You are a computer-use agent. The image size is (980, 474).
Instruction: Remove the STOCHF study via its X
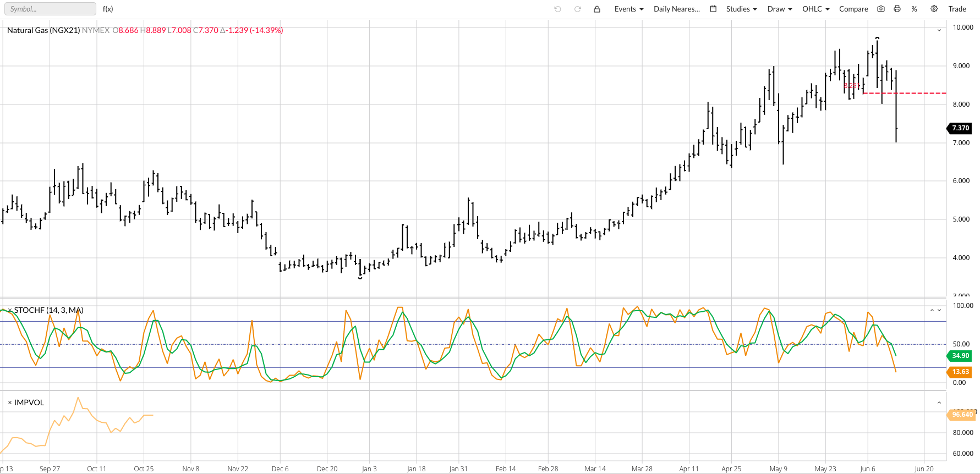(10, 311)
